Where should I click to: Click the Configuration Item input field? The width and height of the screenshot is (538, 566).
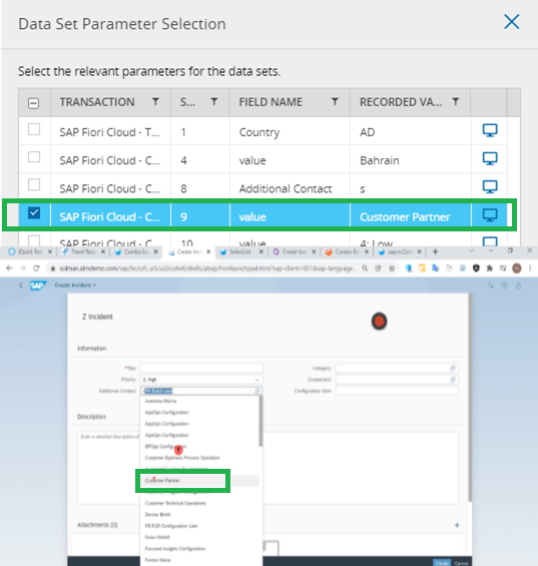[x=397, y=391]
